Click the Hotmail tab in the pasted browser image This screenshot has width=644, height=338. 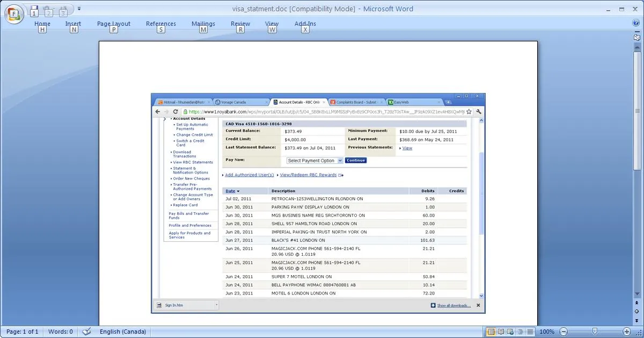click(x=182, y=102)
